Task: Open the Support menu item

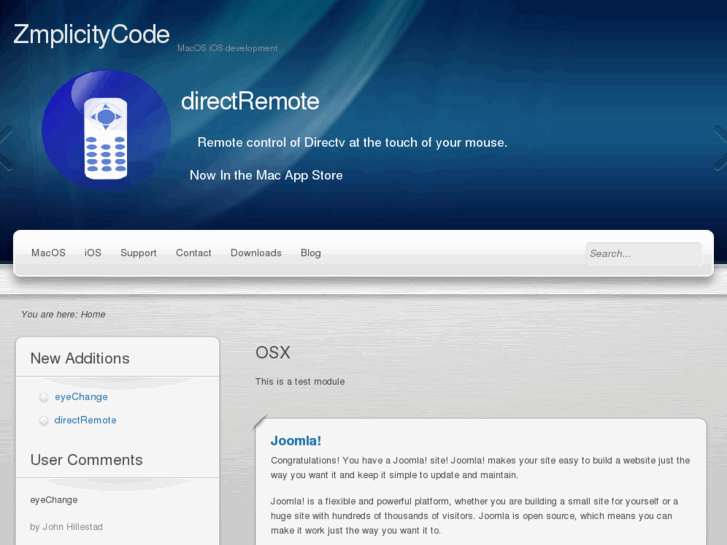Action: tap(138, 253)
